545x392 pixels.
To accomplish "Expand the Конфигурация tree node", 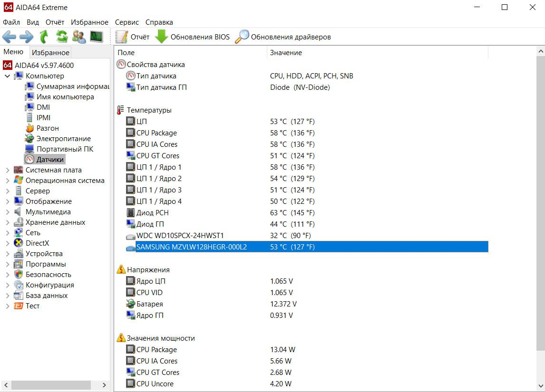I will [7, 285].
